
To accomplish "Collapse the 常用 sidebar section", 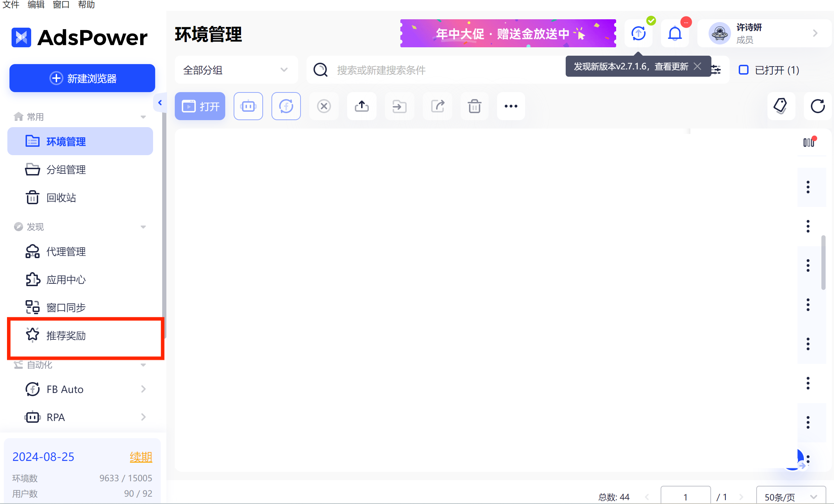I will pos(143,117).
